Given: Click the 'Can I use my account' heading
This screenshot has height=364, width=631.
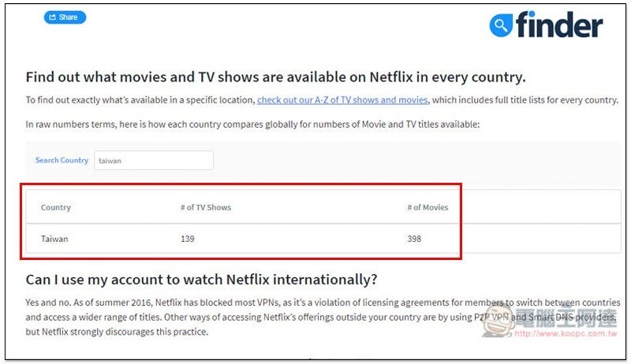Looking at the screenshot, I should click(201, 279).
